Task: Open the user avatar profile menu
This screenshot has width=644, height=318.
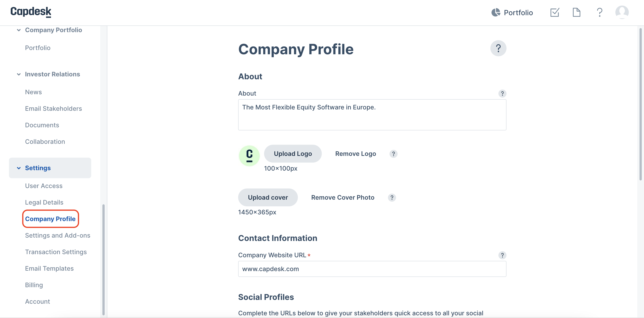Action: [x=622, y=12]
